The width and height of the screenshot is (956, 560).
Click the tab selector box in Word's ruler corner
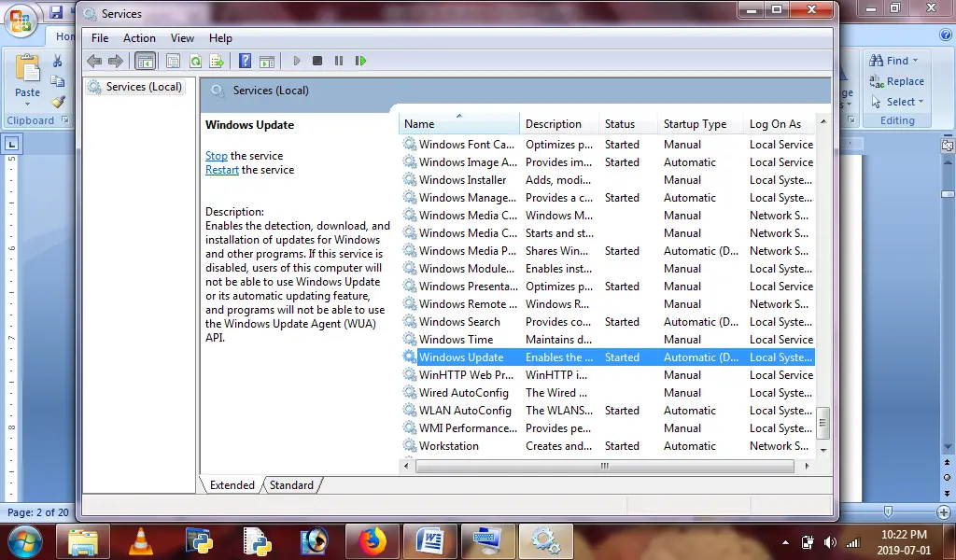pos(11,145)
